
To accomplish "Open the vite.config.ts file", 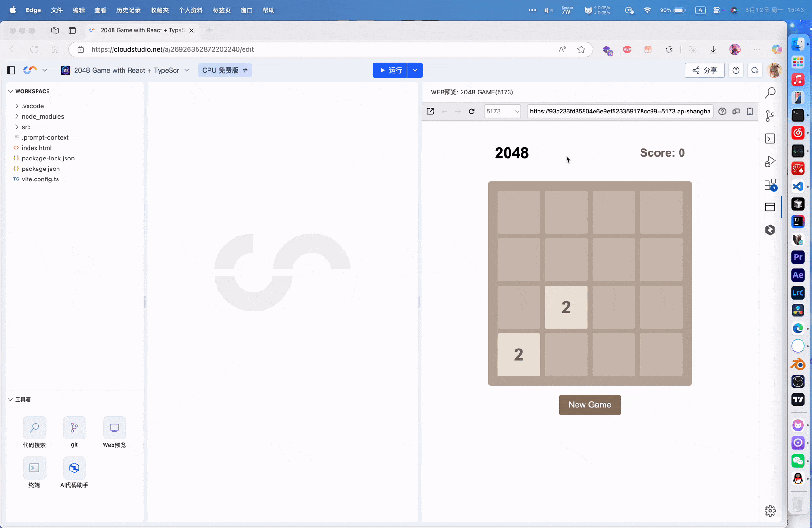I will (41, 179).
